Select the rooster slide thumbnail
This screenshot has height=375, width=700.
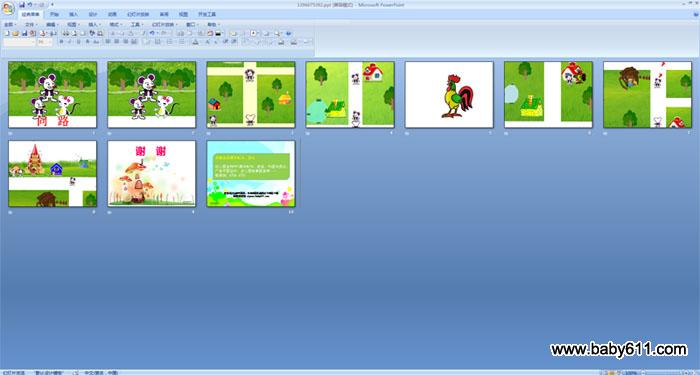pyautogui.click(x=449, y=95)
